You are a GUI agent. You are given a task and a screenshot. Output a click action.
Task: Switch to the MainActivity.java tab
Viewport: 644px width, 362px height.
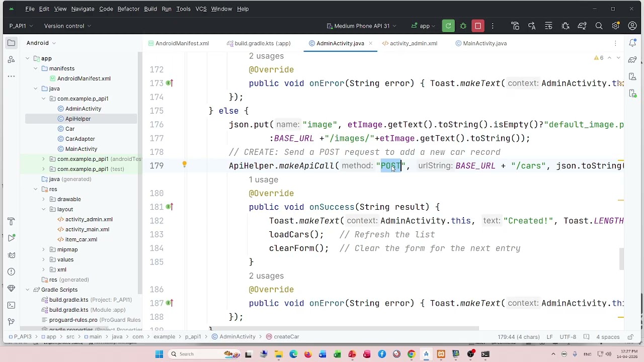pos(481,43)
